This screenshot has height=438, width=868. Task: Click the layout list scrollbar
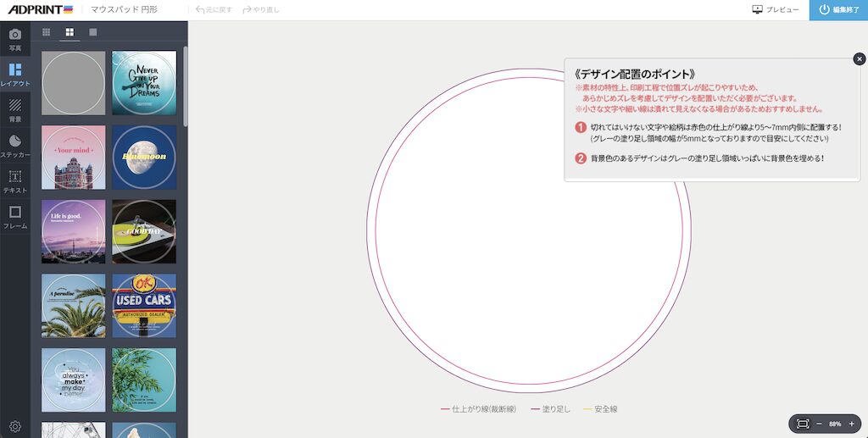[x=186, y=86]
